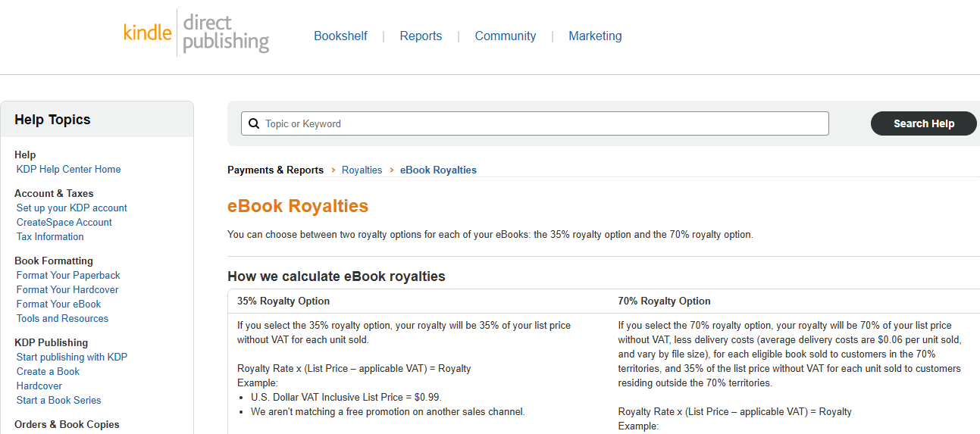Open KDP Help Center Home link
The height and width of the screenshot is (434, 980).
[x=68, y=169]
